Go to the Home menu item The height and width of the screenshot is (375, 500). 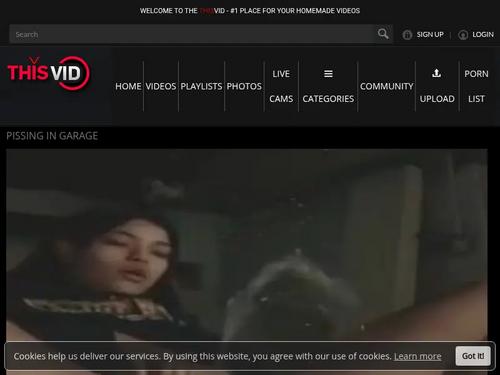[x=128, y=86]
